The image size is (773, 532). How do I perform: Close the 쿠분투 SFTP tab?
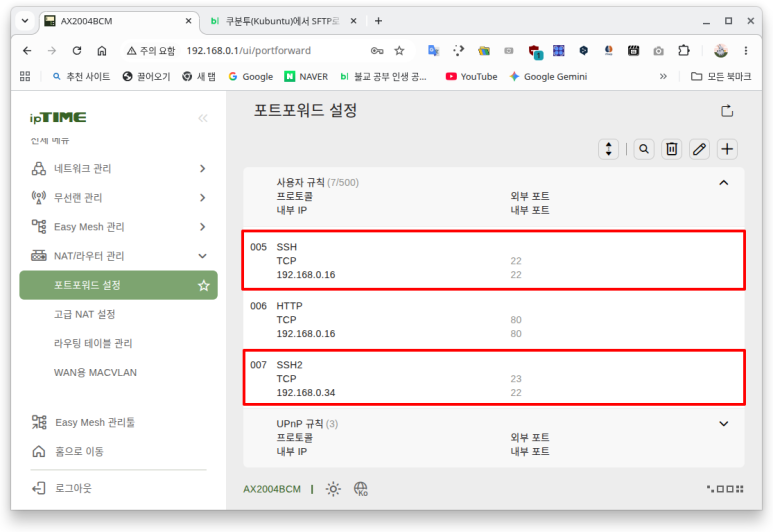353,21
